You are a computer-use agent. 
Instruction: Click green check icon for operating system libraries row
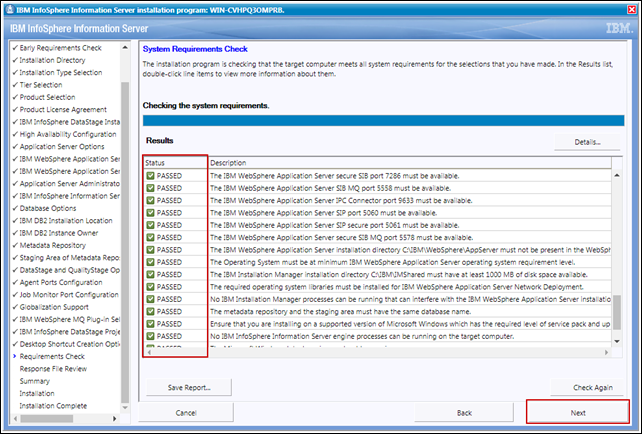[150, 287]
